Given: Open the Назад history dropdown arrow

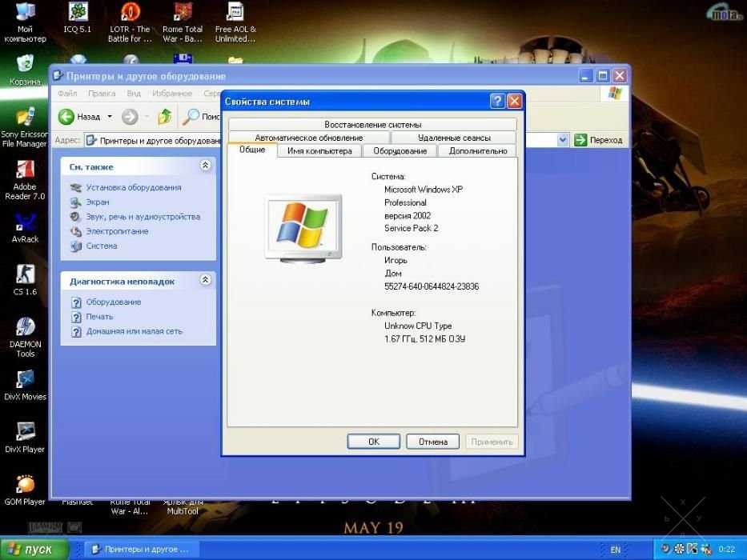Looking at the screenshot, I should tap(110, 116).
